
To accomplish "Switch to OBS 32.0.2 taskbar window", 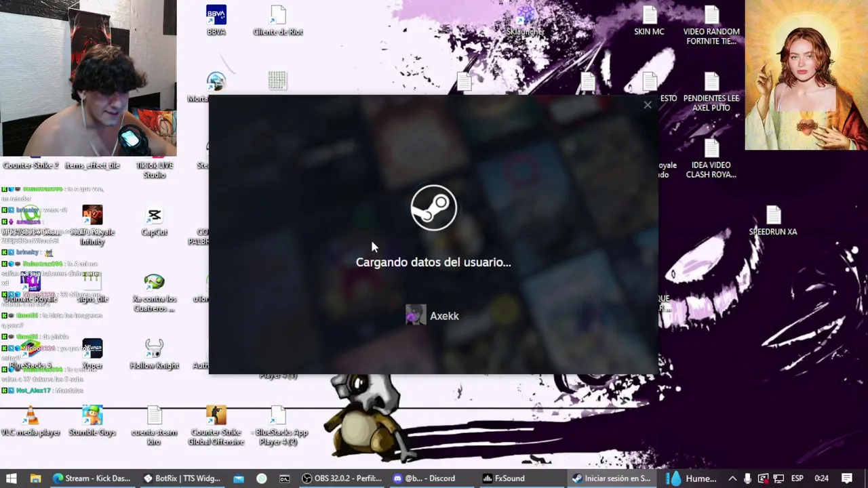I will (x=342, y=479).
